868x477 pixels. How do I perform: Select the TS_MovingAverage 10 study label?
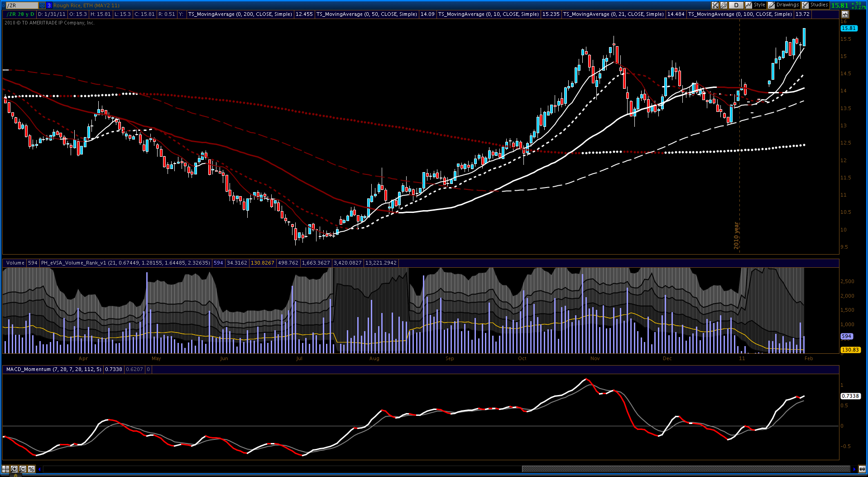coord(489,14)
